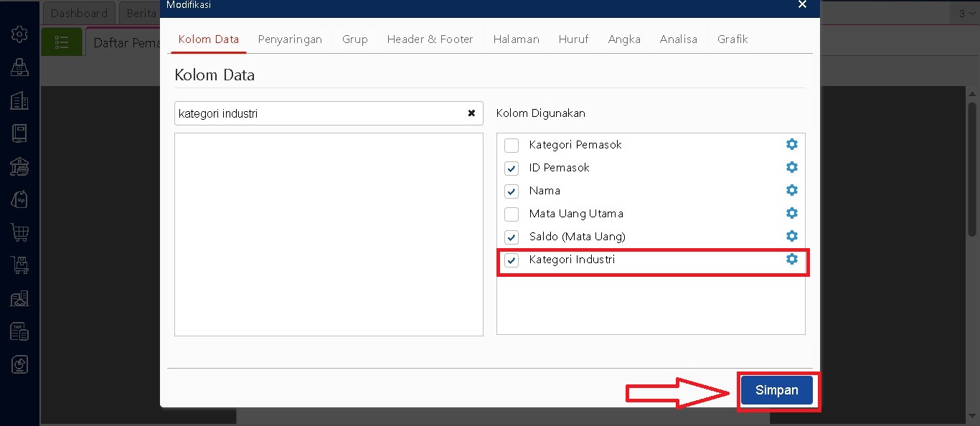The height and width of the screenshot is (426, 980).
Task: Open the pie chart report sidebar icon
Action: click(19, 364)
